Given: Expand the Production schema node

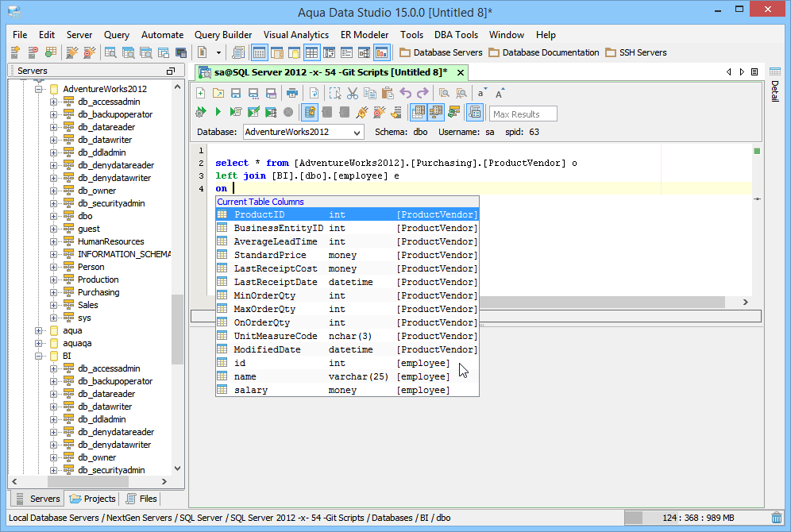Looking at the screenshot, I should point(53,279).
